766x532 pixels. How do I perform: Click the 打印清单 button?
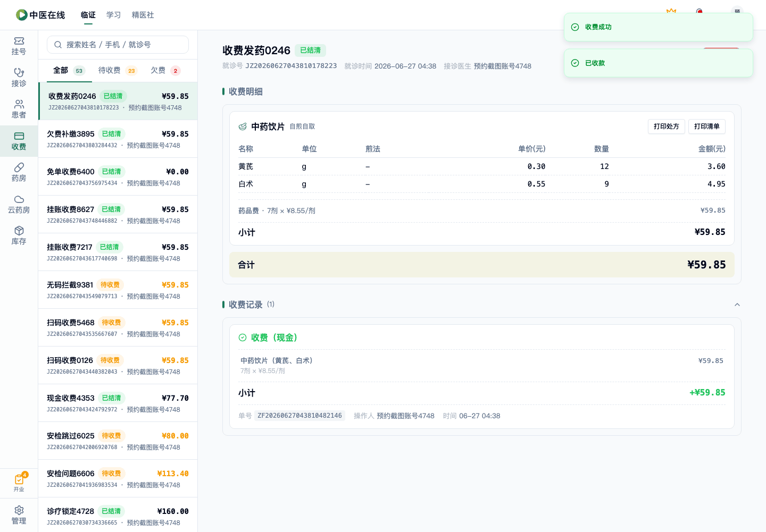(x=707, y=126)
